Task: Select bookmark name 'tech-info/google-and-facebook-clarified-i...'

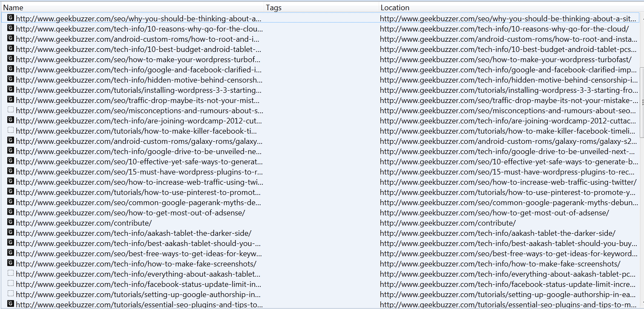Action: (139, 70)
